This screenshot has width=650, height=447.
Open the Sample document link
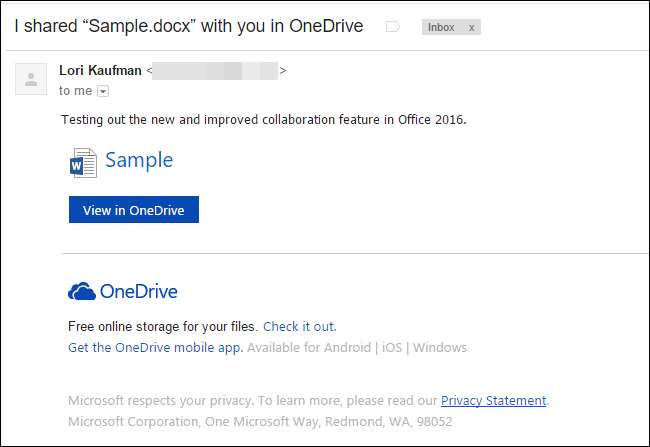(x=139, y=160)
